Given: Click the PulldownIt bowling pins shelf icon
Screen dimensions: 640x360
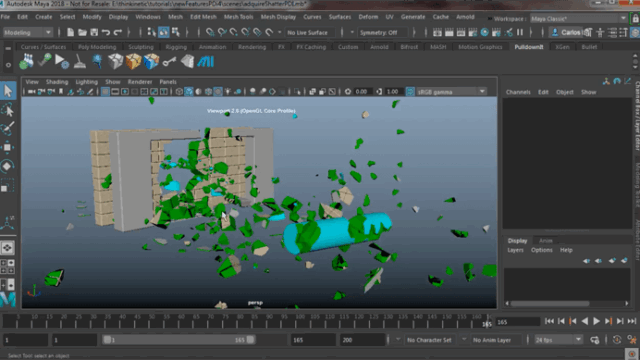Looking at the screenshot, I should 27,62.
